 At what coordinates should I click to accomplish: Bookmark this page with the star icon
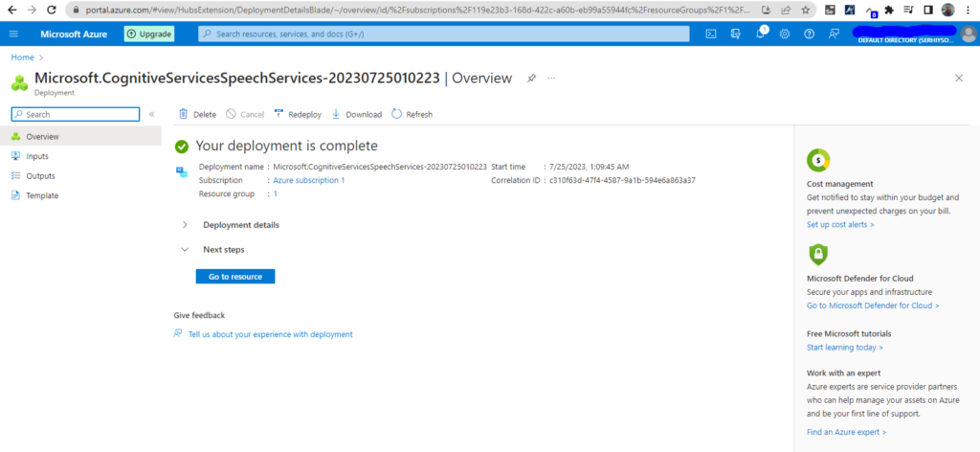coord(806,10)
